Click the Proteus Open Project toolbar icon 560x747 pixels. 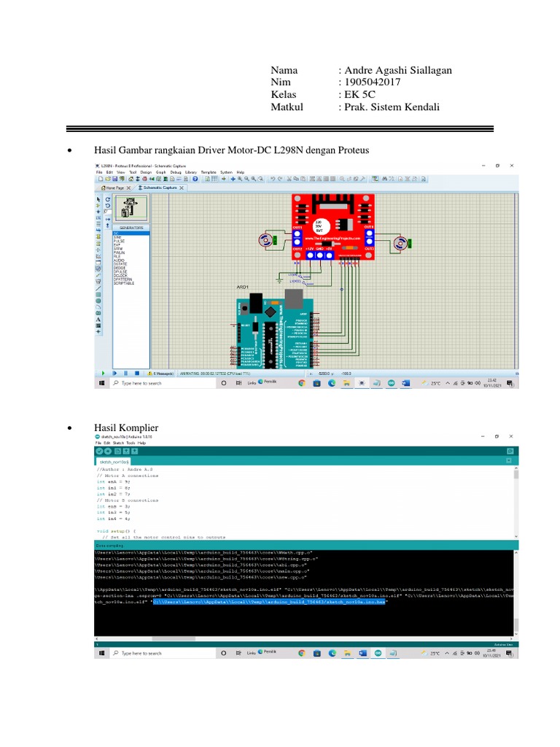pyautogui.click(x=108, y=179)
